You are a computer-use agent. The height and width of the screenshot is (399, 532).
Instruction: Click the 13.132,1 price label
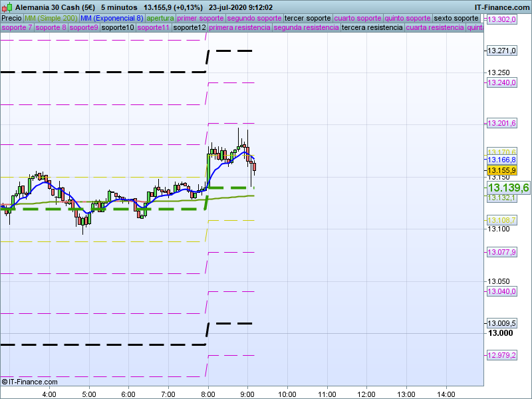(501, 198)
